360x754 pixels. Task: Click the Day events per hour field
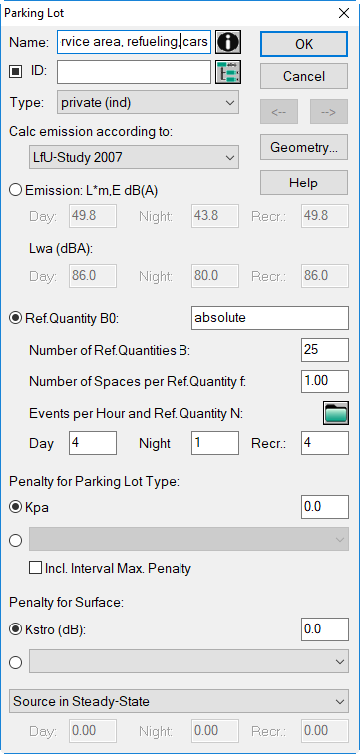(93, 443)
